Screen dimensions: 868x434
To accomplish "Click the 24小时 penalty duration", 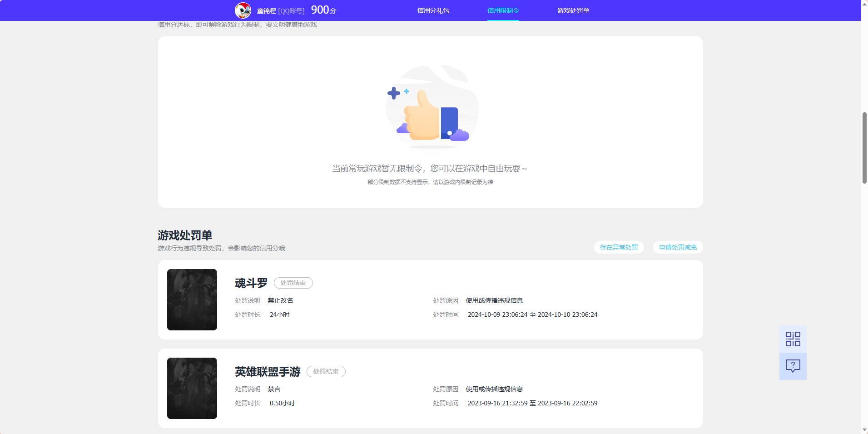I will (x=279, y=314).
